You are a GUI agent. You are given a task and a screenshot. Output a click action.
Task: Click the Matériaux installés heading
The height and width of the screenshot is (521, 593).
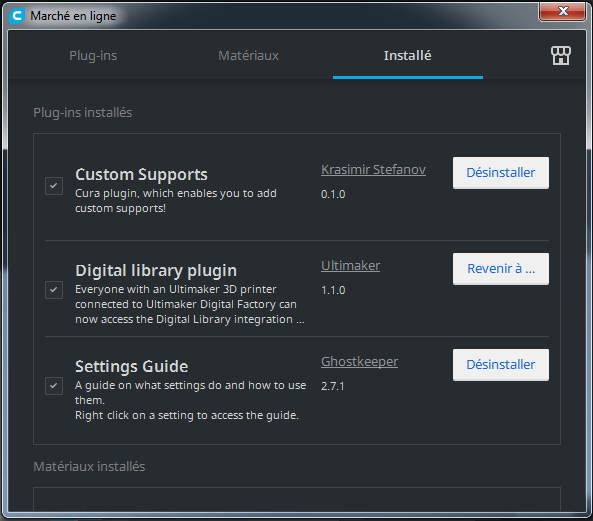pos(89,467)
